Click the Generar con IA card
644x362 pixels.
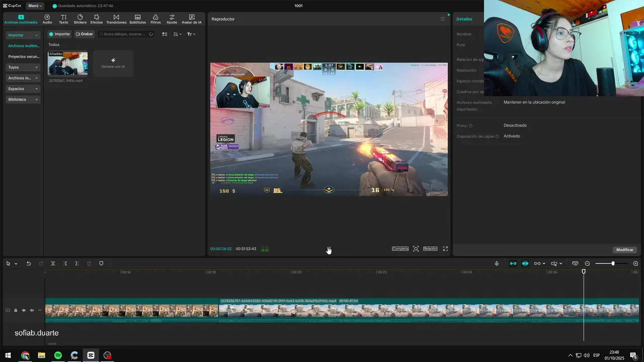[x=113, y=63]
